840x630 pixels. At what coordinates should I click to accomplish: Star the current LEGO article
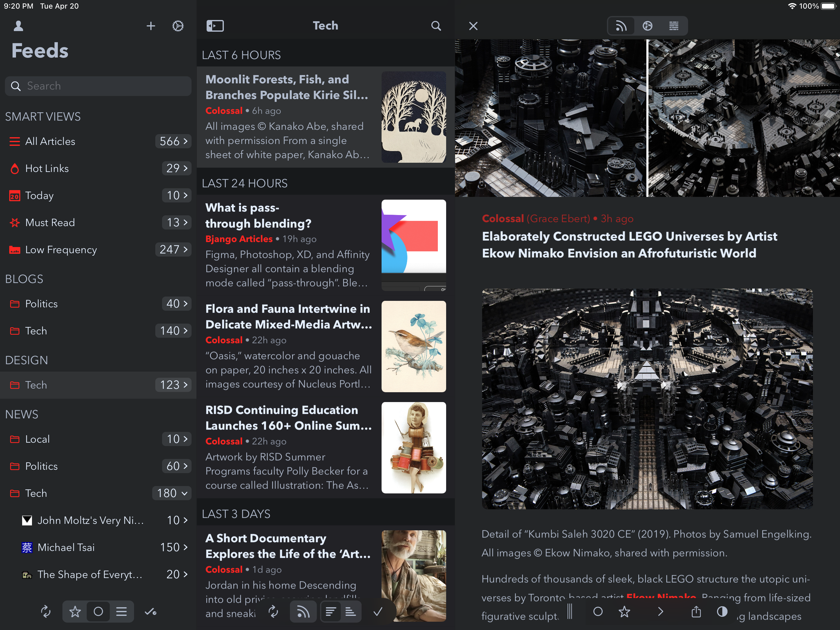tap(624, 612)
